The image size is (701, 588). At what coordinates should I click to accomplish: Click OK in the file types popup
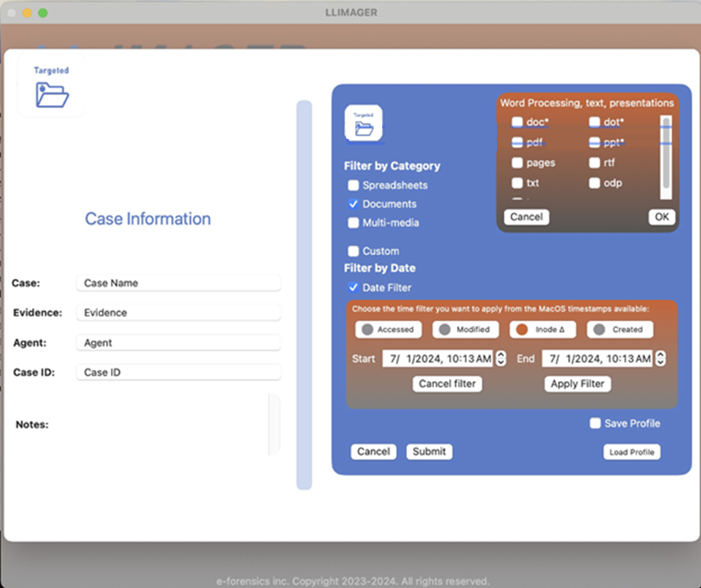coord(662,217)
